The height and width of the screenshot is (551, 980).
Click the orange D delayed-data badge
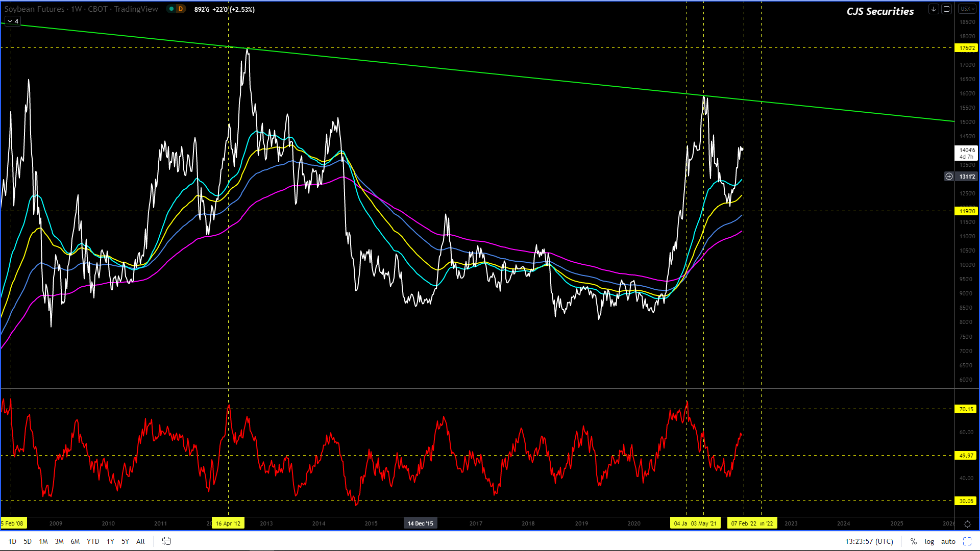point(180,9)
